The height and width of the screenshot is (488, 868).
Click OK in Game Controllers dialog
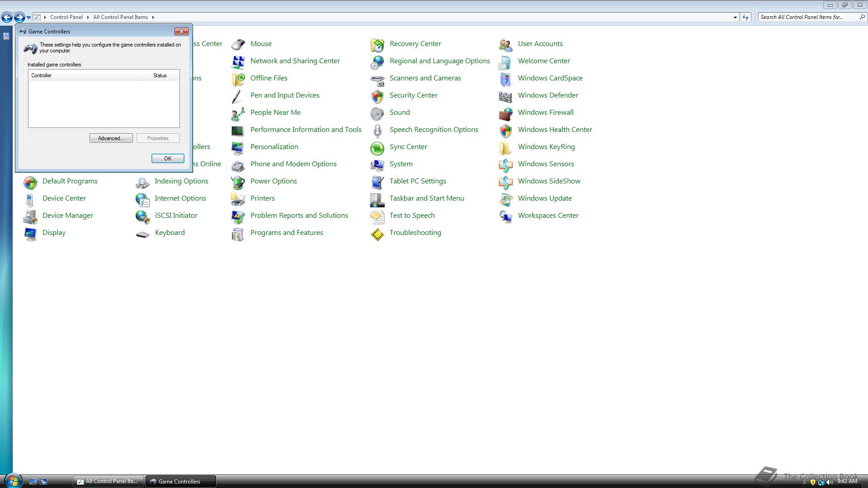pos(168,159)
